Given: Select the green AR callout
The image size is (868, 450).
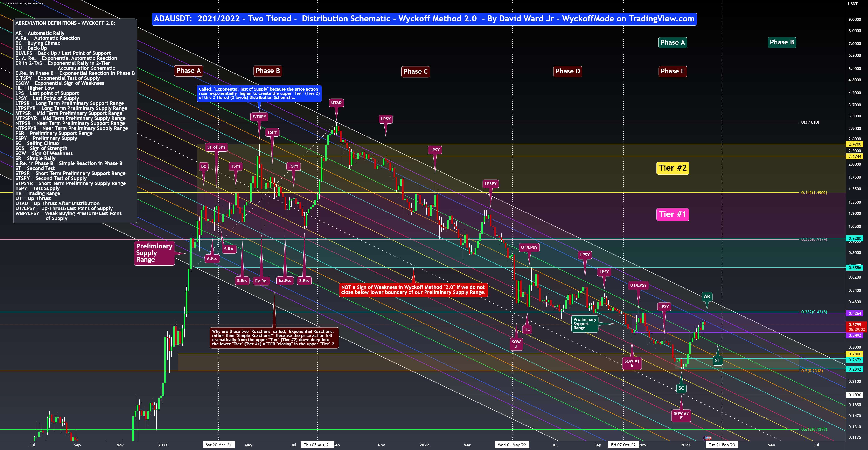Looking at the screenshot, I should coord(707,297).
